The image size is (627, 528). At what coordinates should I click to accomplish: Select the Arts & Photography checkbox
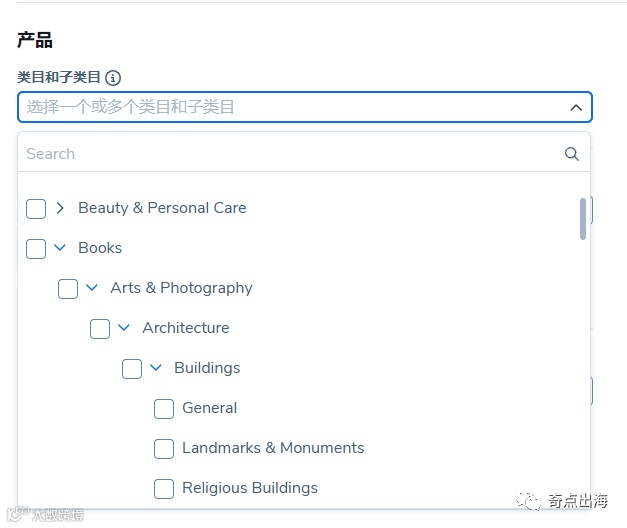coord(68,289)
